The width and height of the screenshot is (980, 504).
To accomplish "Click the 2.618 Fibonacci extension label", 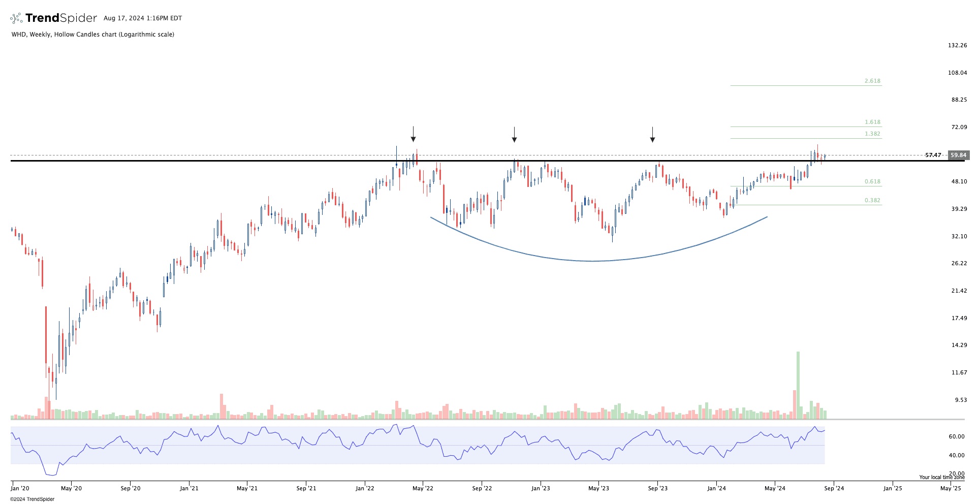I will (x=872, y=81).
